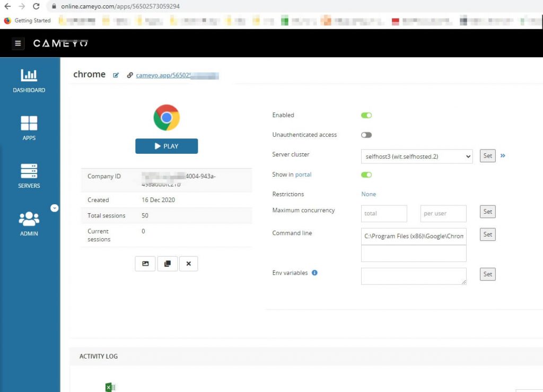Click the Command line path field
This screenshot has height=392, width=543.
tap(414, 236)
